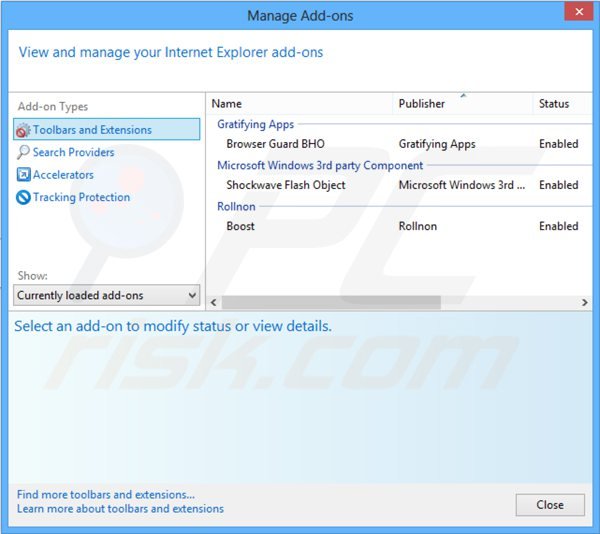Close the Manage Add-ons window via X
Image resolution: width=600 pixels, height=534 pixels.
pyautogui.click(x=579, y=12)
